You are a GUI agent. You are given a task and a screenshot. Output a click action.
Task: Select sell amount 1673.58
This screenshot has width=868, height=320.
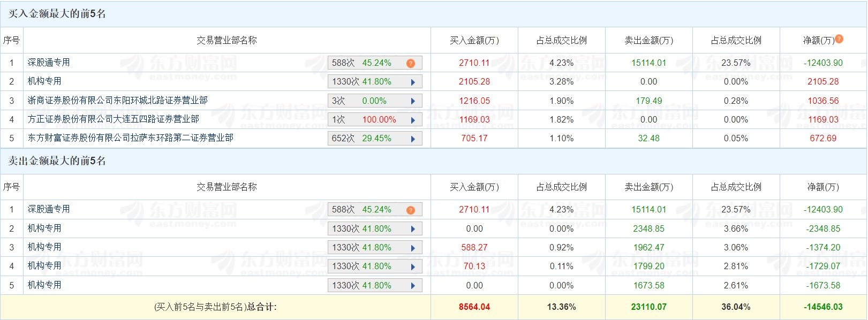point(649,286)
